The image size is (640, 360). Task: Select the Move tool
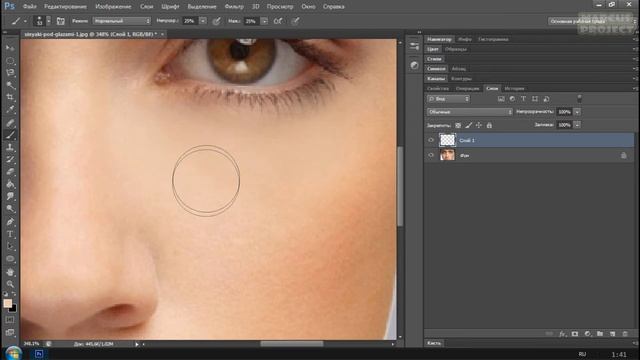coord(10,48)
